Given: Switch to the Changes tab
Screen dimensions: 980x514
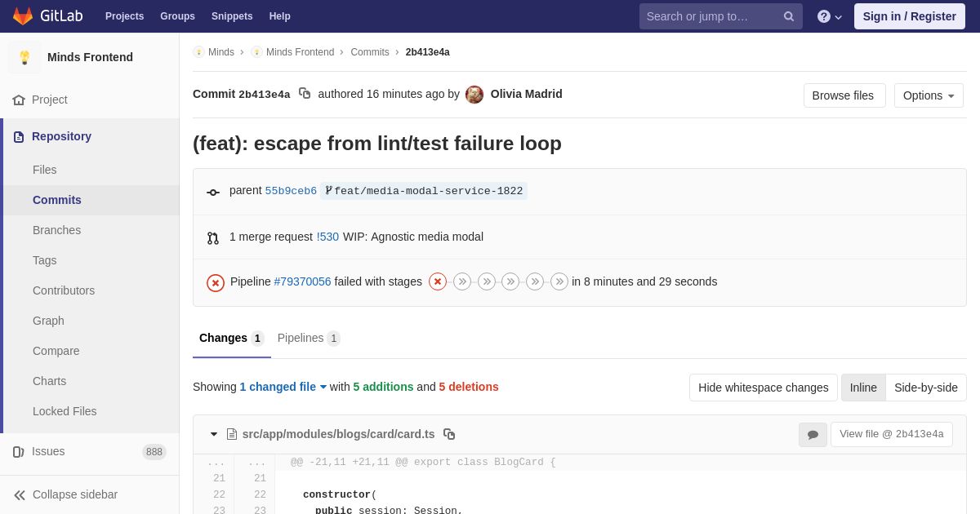Looking at the screenshot, I should point(232,338).
